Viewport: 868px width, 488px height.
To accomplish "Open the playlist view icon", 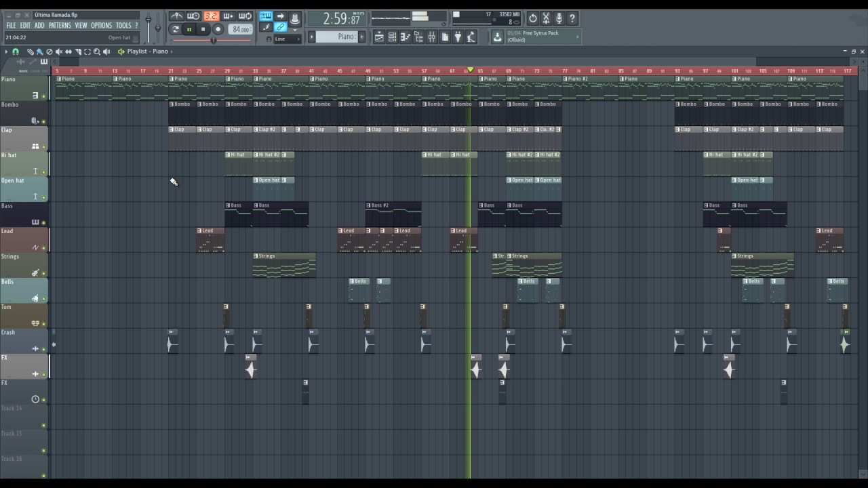I will 379,37.
